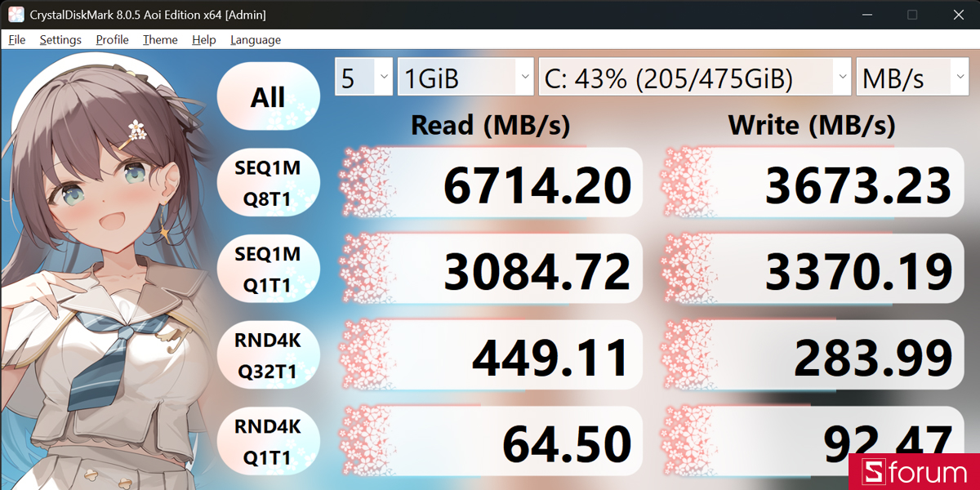
Task: Open the File menu
Action: (17, 40)
